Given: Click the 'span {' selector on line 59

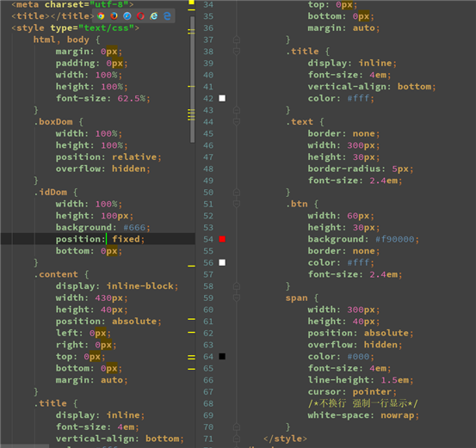Looking at the screenshot, I should [x=302, y=298].
